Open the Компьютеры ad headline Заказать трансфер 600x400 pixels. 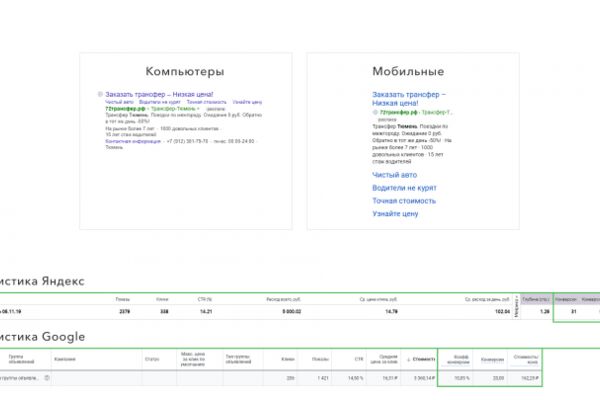[x=159, y=94]
